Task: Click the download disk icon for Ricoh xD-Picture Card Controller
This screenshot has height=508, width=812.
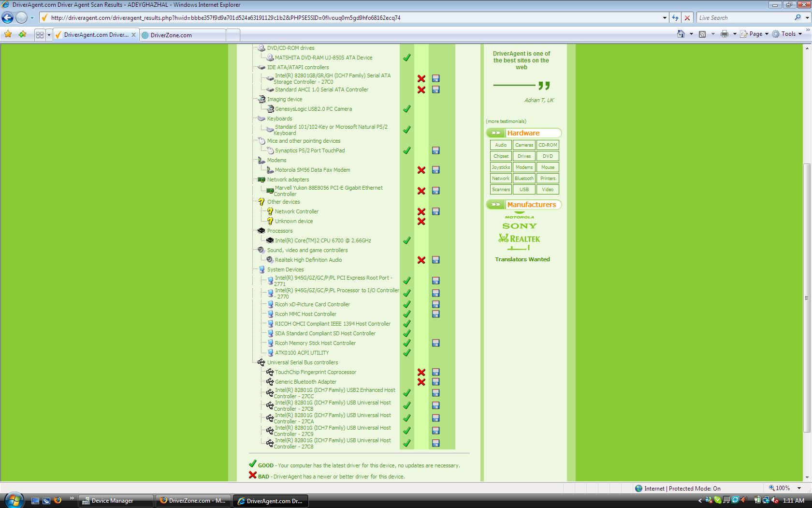Action: (435, 304)
